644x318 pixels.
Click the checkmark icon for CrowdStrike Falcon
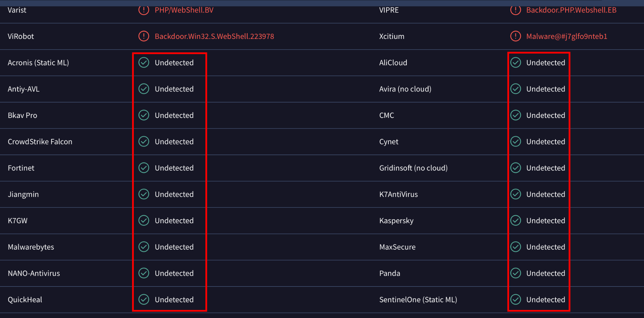pyautogui.click(x=144, y=142)
